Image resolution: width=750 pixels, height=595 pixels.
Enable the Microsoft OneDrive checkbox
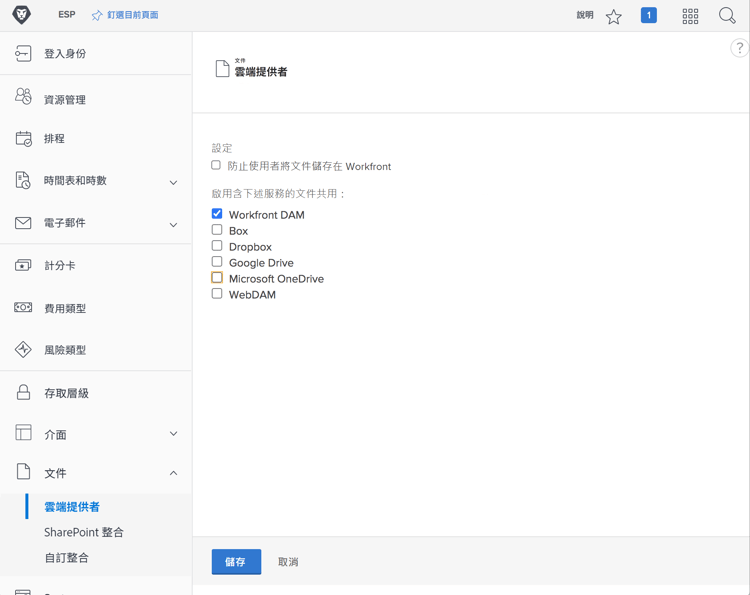point(217,277)
